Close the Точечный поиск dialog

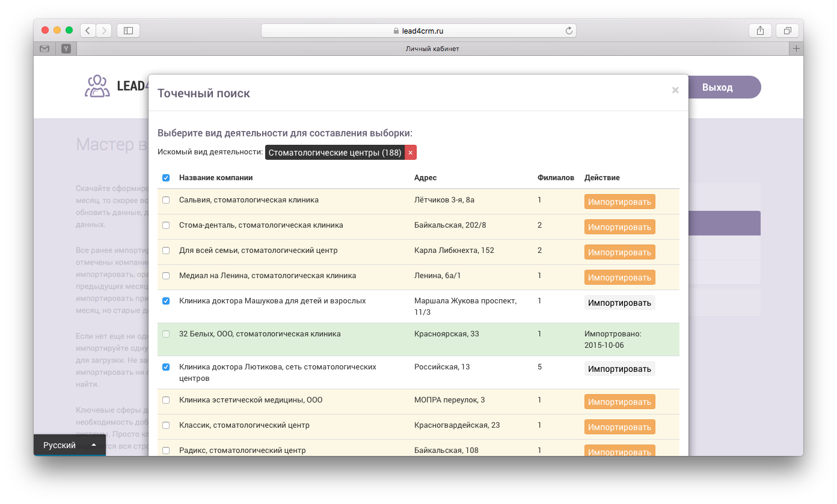point(675,90)
